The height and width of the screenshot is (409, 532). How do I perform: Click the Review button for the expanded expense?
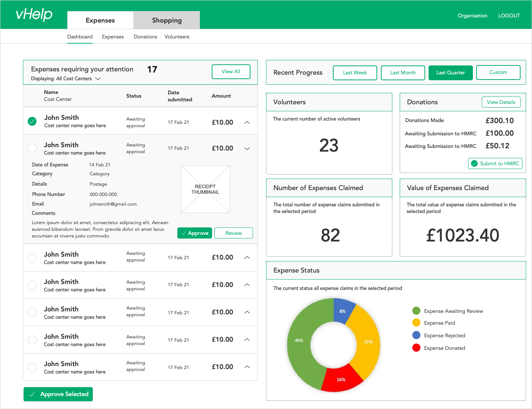[x=233, y=233]
